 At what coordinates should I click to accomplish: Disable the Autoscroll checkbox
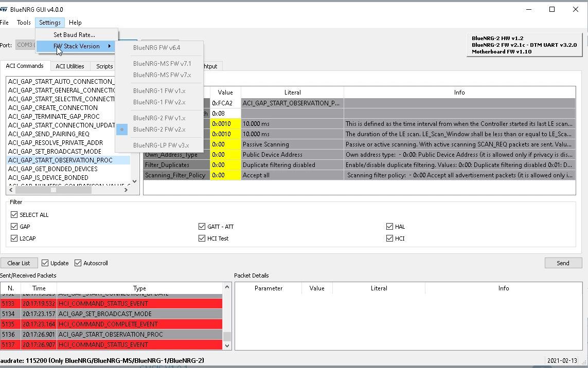(78, 263)
